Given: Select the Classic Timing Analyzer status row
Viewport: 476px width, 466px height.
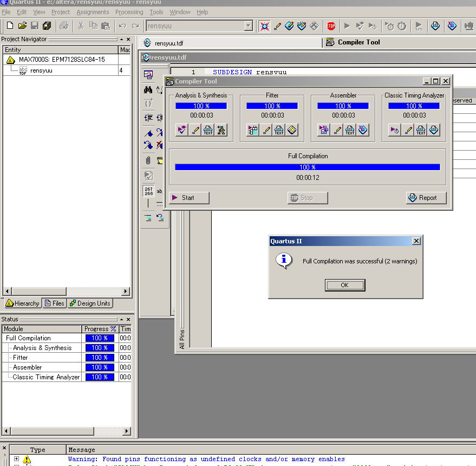Looking at the screenshot, I should pos(67,377).
